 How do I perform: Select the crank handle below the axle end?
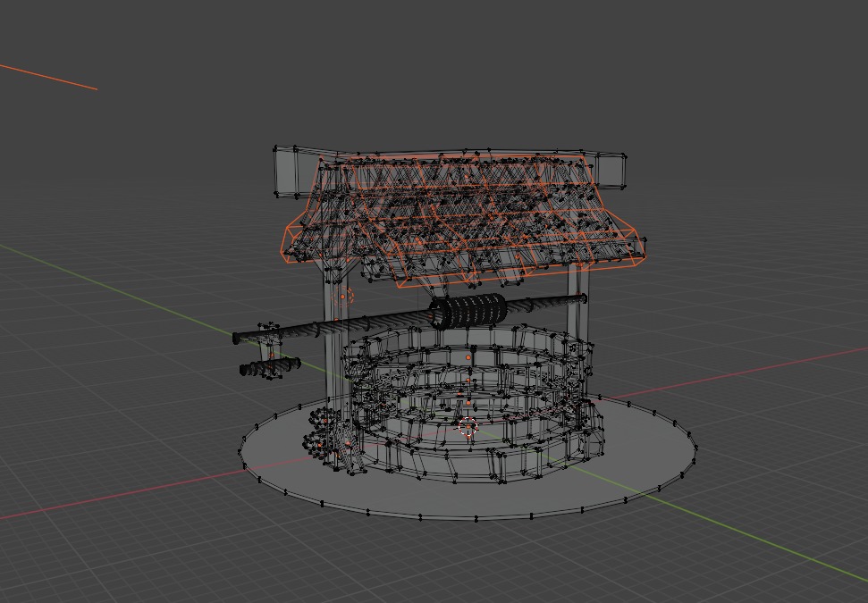[270, 366]
